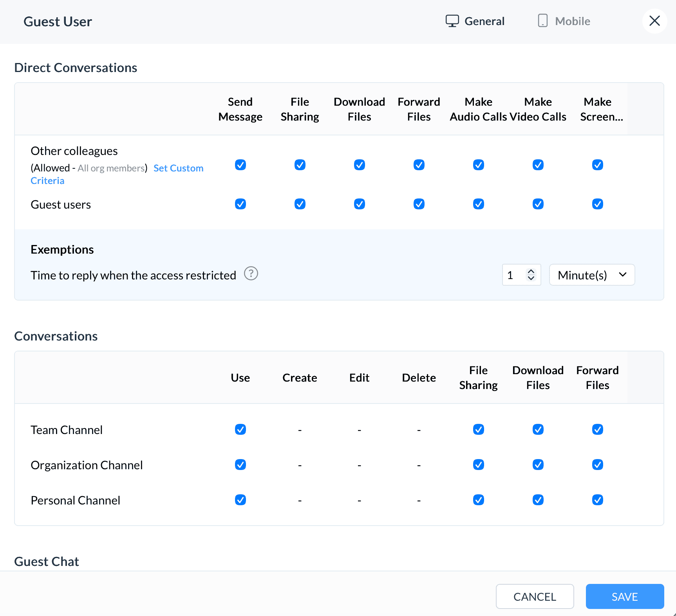Uncheck File Sharing for Personal Channel

(479, 500)
